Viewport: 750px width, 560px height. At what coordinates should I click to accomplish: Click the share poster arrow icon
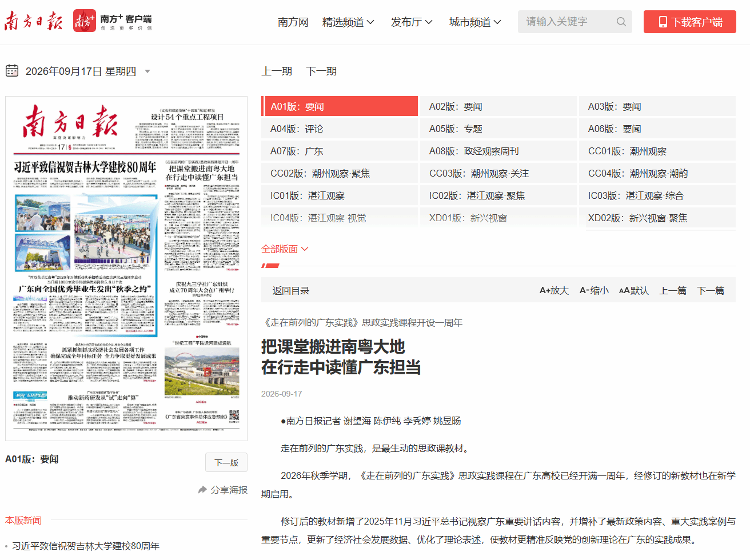(x=202, y=490)
